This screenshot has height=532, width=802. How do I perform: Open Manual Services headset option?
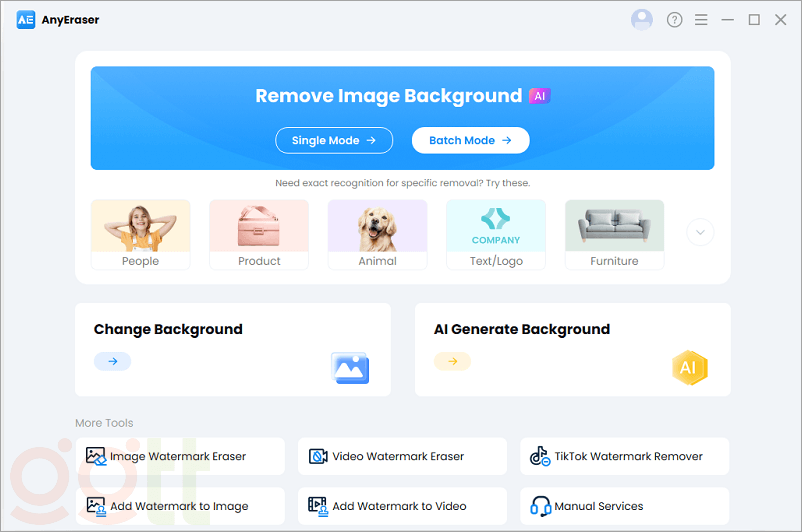point(624,506)
